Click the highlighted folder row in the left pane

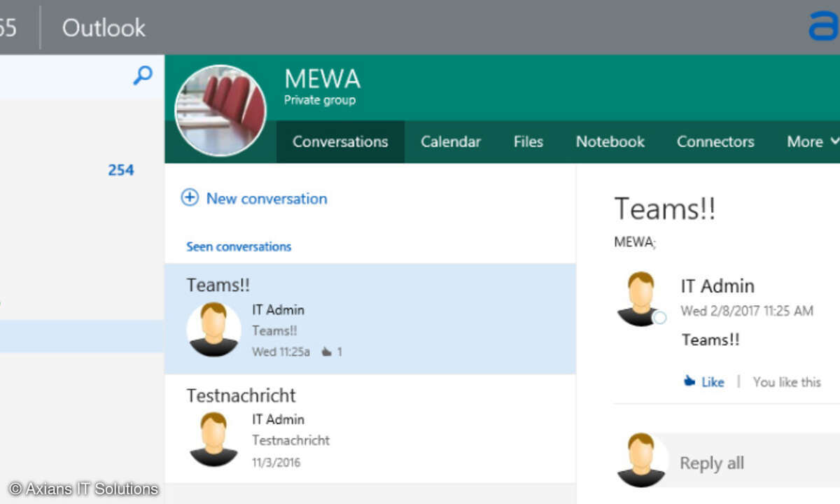click(82, 336)
